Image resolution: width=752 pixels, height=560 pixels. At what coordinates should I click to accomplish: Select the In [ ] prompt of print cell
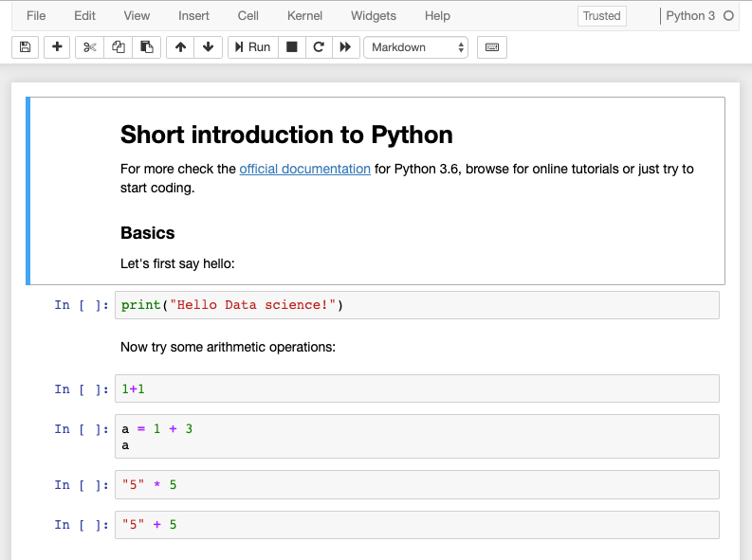82,305
